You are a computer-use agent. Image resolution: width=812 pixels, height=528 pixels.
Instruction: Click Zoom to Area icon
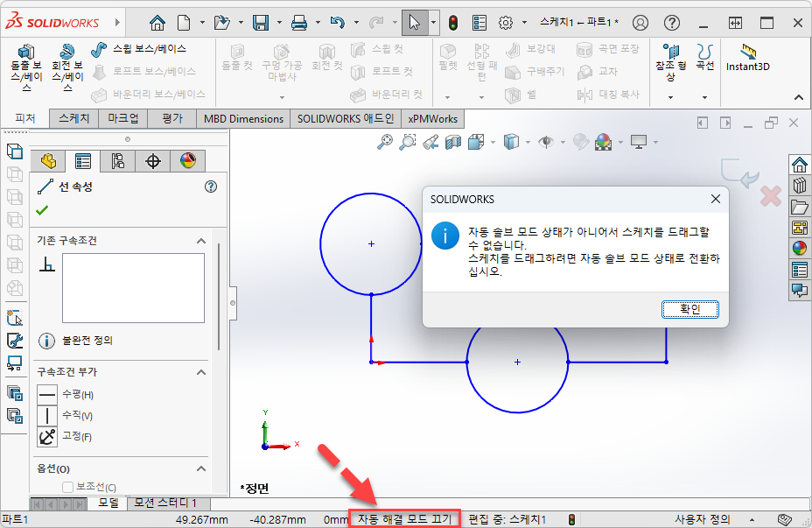point(408,142)
